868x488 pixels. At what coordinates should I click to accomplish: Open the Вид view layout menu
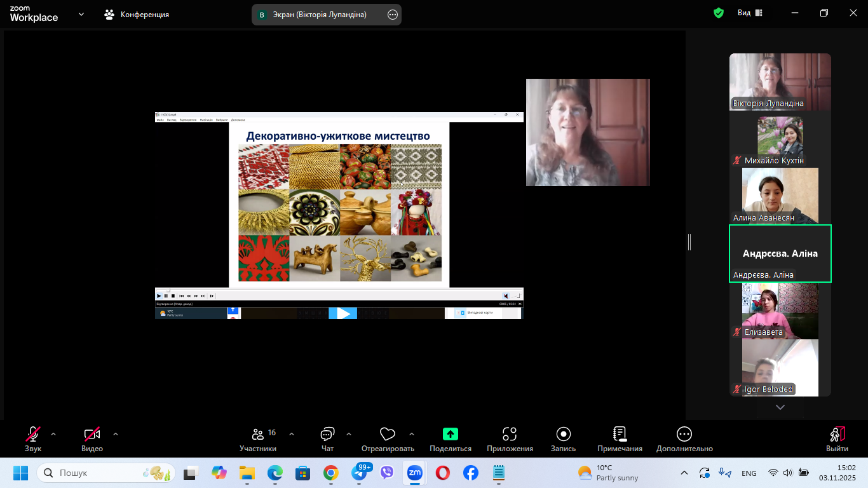pyautogui.click(x=750, y=13)
